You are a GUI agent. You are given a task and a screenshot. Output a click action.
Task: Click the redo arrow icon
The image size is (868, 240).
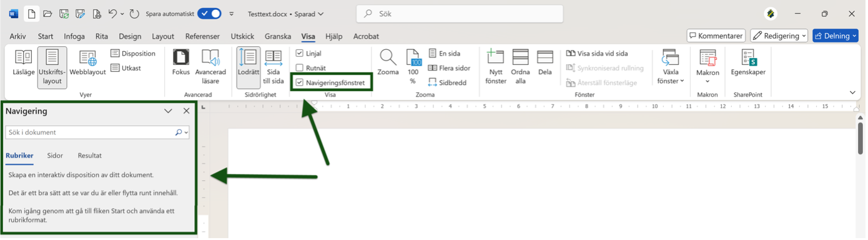pyautogui.click(x=134, y=14)
